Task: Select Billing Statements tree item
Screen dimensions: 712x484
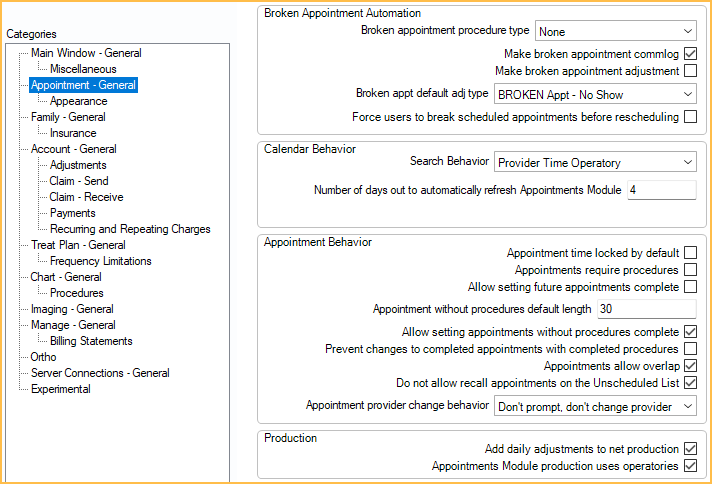Action: click(x=91, y=341)
